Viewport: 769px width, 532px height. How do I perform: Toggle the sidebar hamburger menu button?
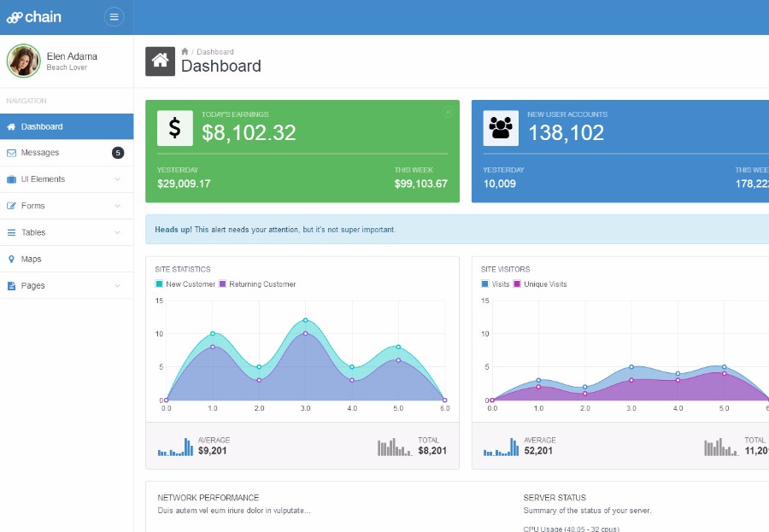pos(114,17)
